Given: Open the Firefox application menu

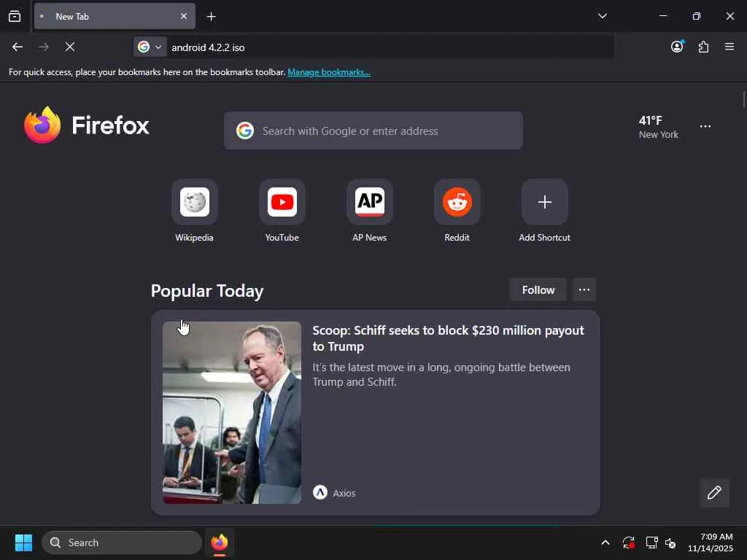Looking at the screenshot, I should (x=729, y=47).
